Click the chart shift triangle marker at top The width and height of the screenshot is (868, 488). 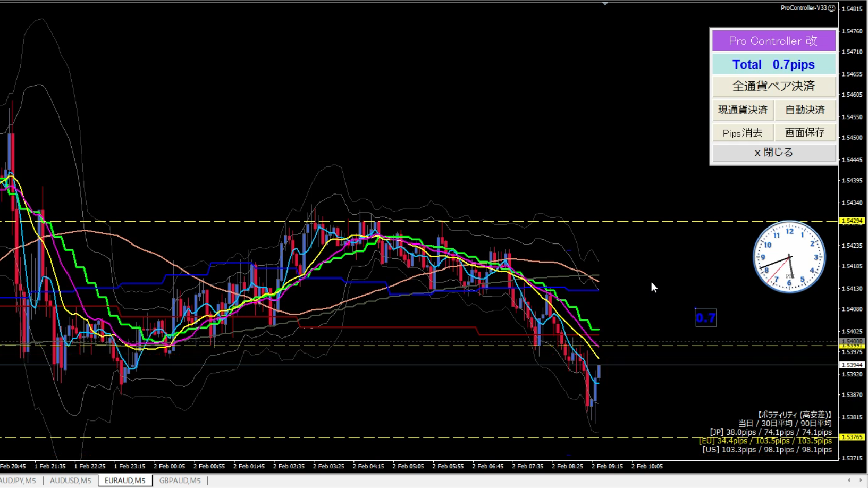coord(605,4)
